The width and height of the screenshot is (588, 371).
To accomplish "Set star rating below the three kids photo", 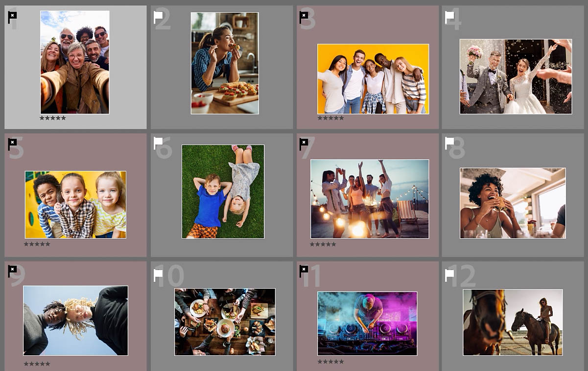I will (x=37, y=244).
